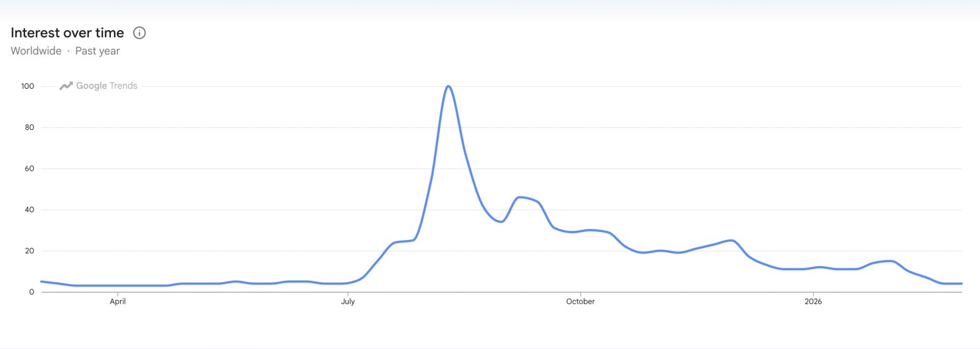
Task: Click the info icon beside Interest over time
Action: click(x=140, y=33)
